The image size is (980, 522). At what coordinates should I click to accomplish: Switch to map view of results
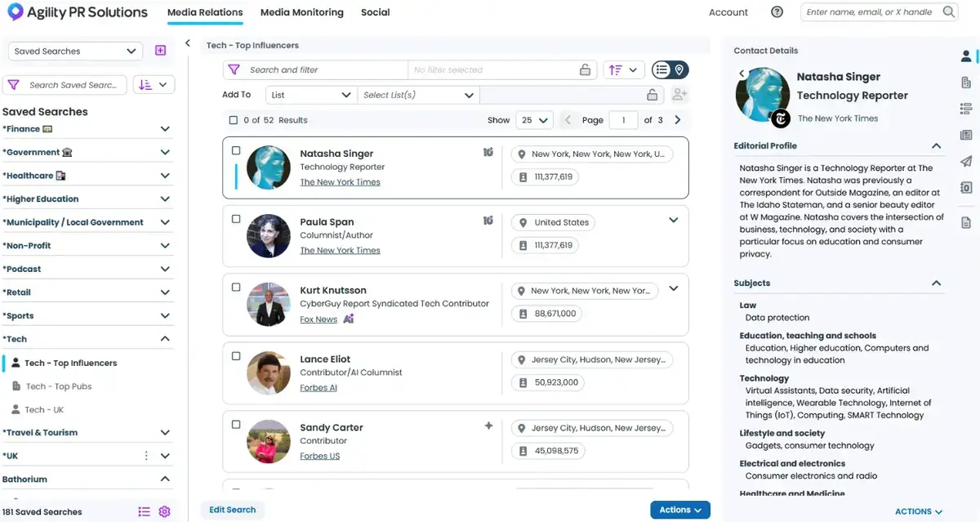(x=679, y=69)
